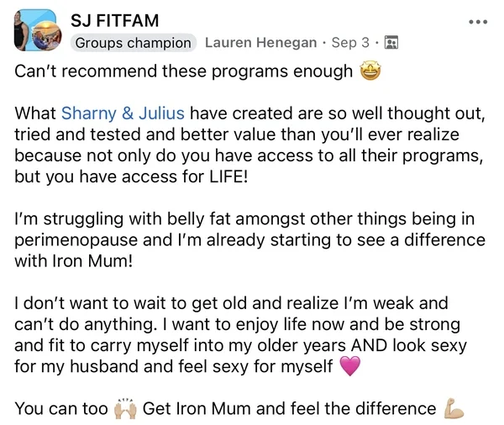Click the Groups champion badge

[133, 43]
